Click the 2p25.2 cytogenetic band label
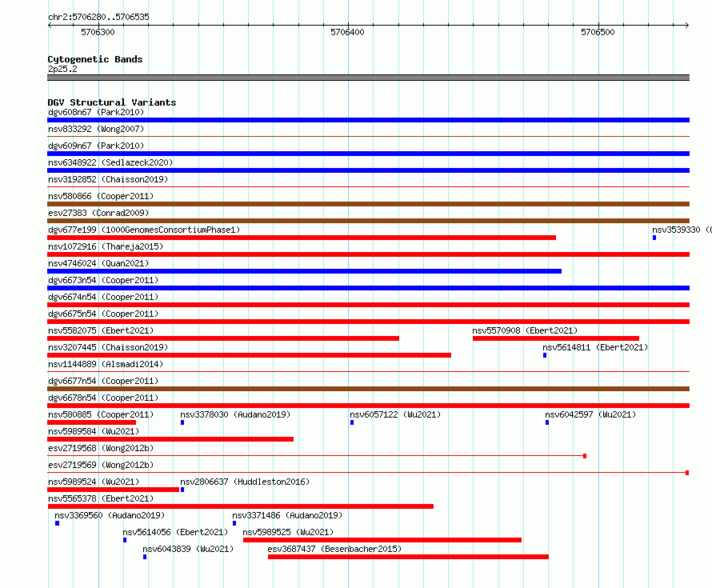Viewport: 712px width, 588px height. click(x=62, y=69)
